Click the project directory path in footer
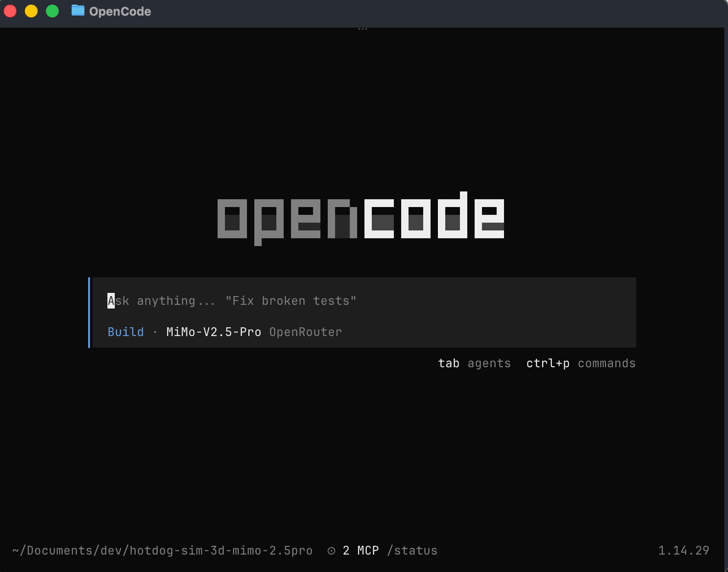Viewport: 728px width, 572px height. [162, 550]
